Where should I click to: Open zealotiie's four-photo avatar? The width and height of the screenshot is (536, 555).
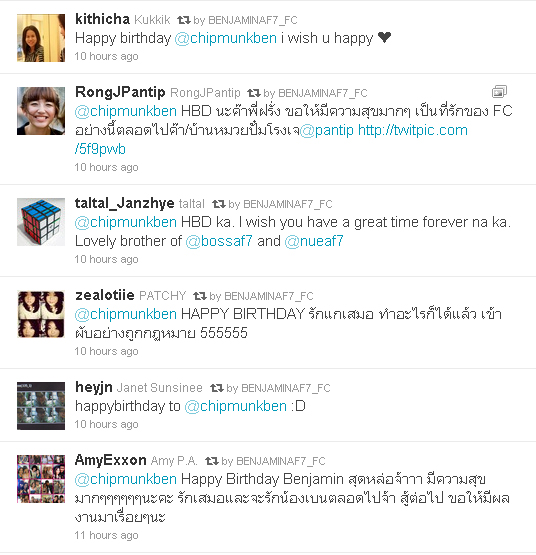(x=41, y=314)
